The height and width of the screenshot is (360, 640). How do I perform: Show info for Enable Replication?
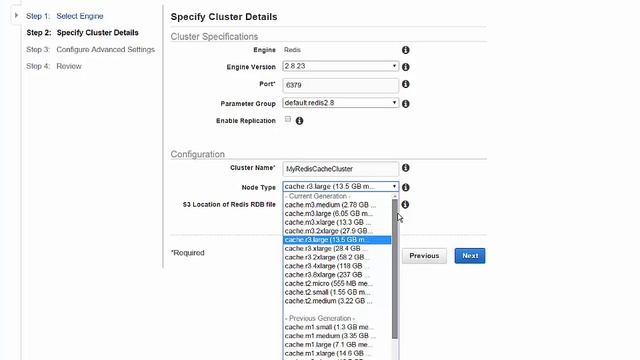pos(299,121)
